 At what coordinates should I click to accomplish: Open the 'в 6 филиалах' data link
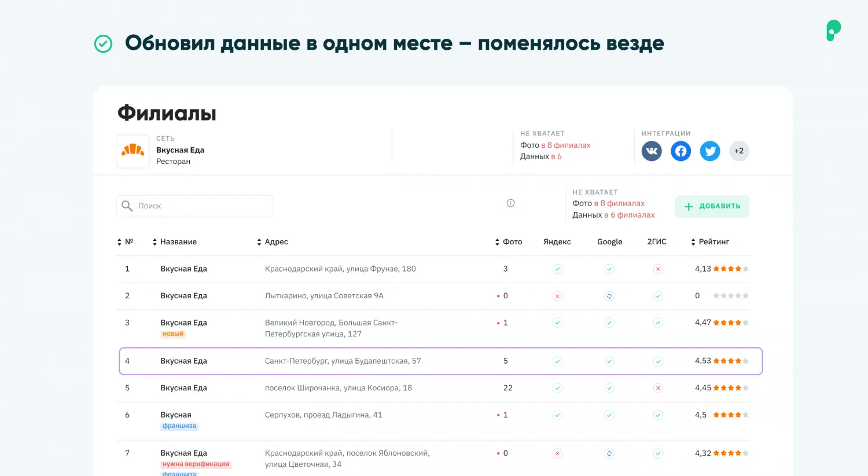(629, 215)
